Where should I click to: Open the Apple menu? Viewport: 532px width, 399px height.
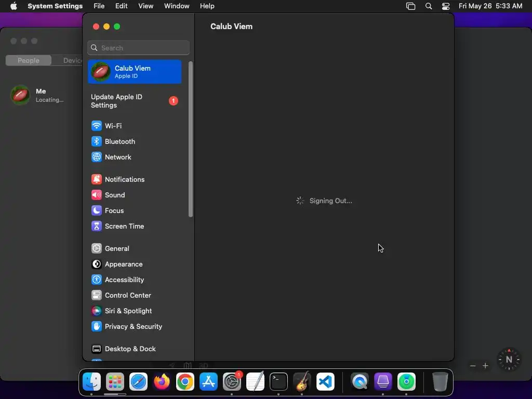tap(14, 6)
